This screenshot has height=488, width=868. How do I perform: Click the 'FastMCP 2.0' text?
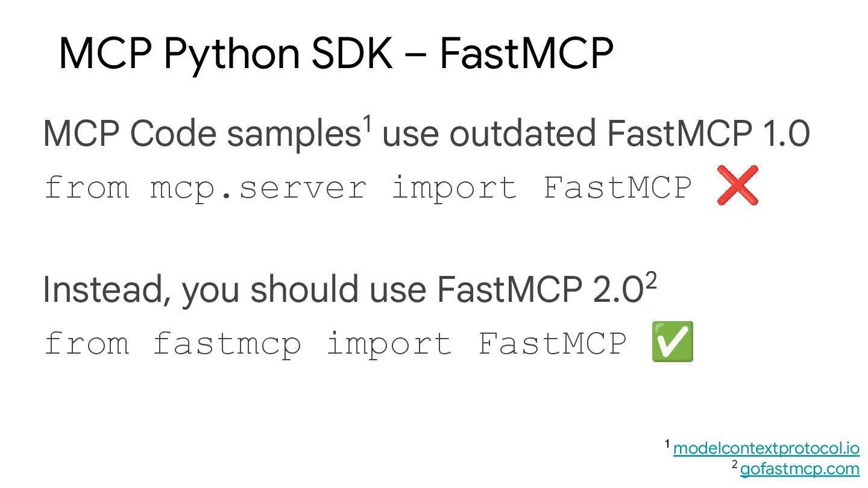pos(540,290)
